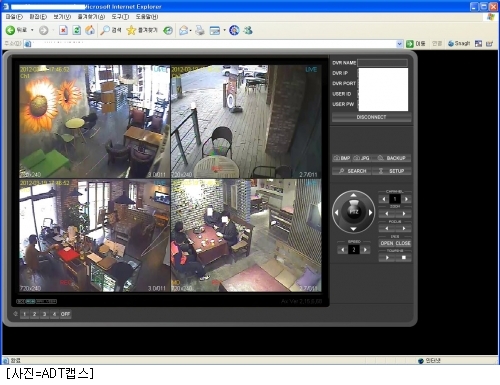This screenshot has height=385, width=500.
Task: Tilt camera up with PTZ up arrow
Action: tap(353, 195)
